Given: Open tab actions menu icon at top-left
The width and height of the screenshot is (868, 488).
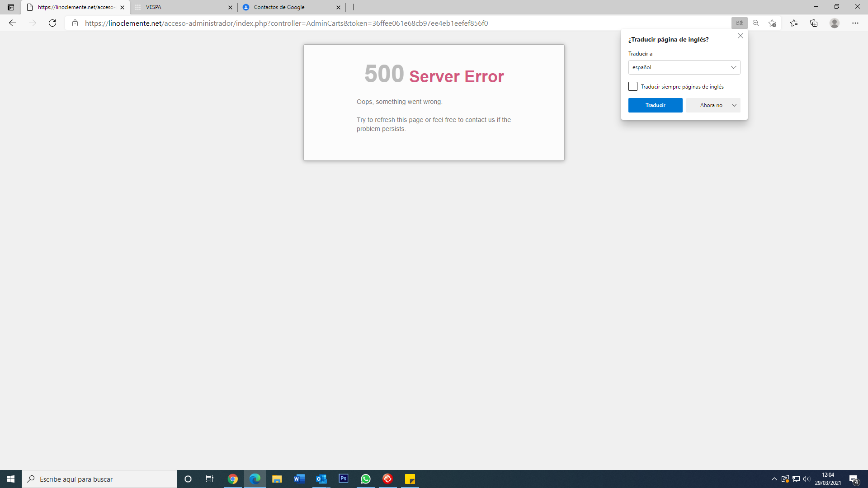Looking at the screenshot, I should [x=11, y=7].
